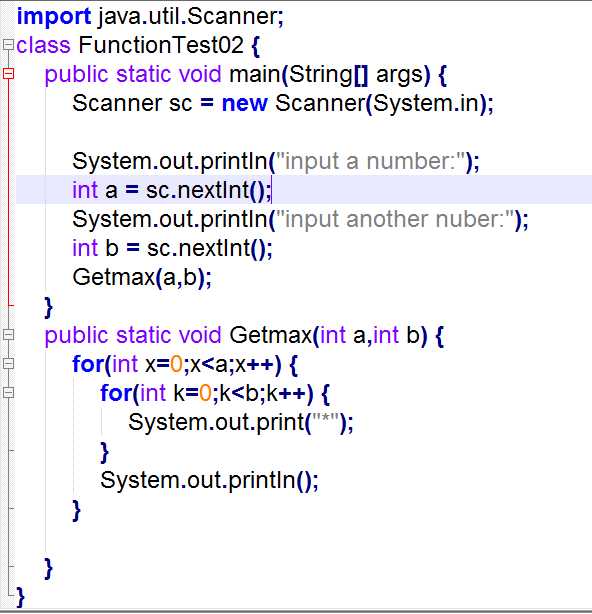This screenshot has width=592, height=614.
Task: Click the 'for(int k=0;k<b;k++)' statement
Action: pos(207,394)
